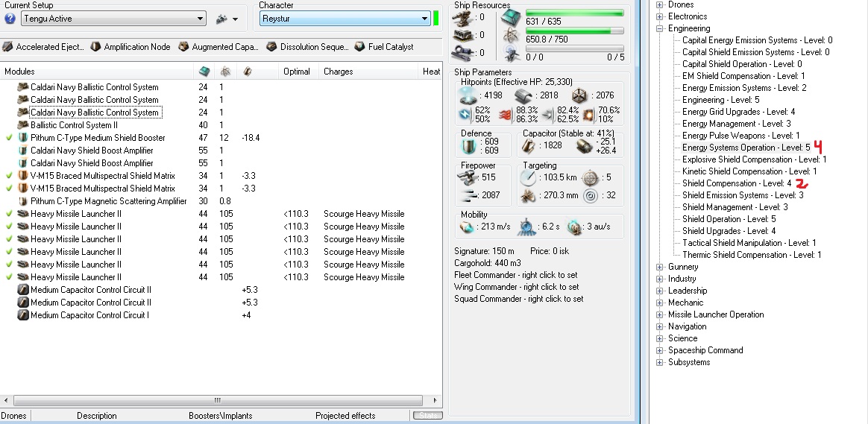
Task: Toggle second V-M15 Braced Multispectral Shield Matrix checkmark
Action: pyautogui.click(x=9, y=189)
